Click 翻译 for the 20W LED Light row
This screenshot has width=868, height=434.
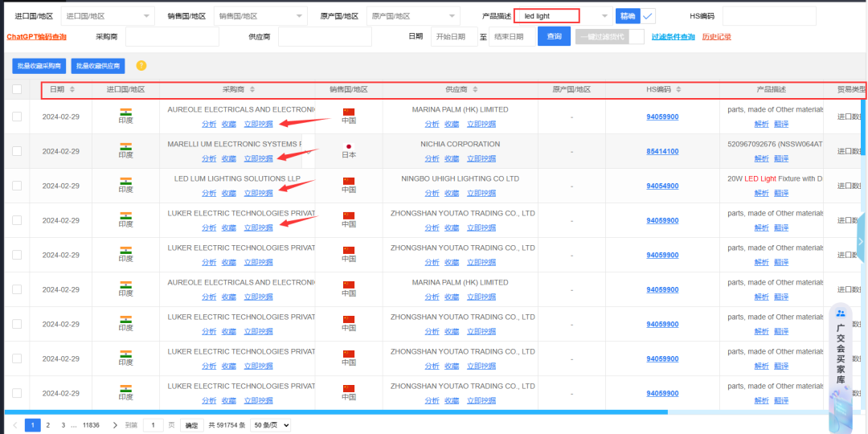click(781, 193)
